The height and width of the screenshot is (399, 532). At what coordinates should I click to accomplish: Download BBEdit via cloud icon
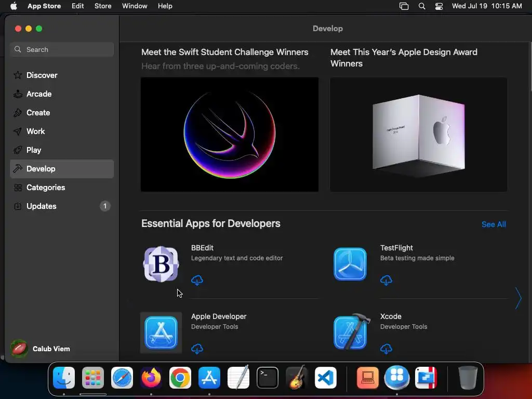[x=197, y=280]
